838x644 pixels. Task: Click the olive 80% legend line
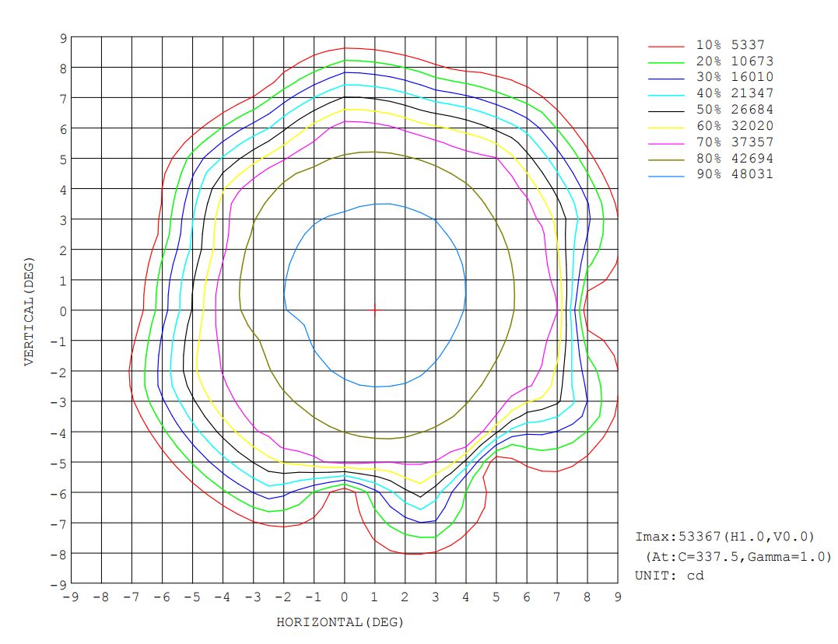666,159
